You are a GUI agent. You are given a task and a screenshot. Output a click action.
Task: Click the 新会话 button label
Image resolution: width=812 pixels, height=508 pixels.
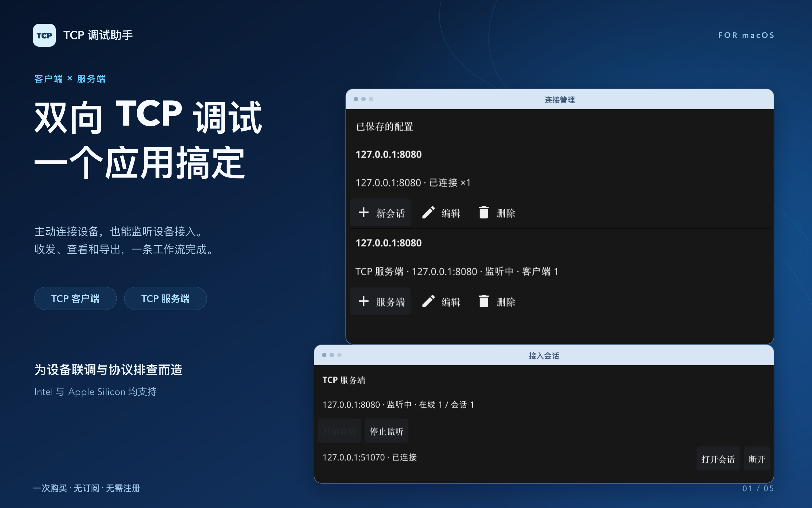pyautogui.click(x=390, y=213)
